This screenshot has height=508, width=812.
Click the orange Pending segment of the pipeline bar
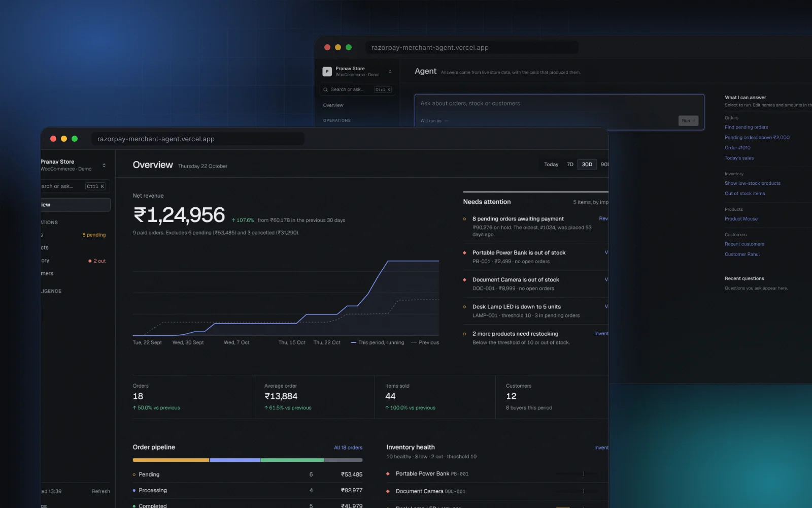coord(171,460)
